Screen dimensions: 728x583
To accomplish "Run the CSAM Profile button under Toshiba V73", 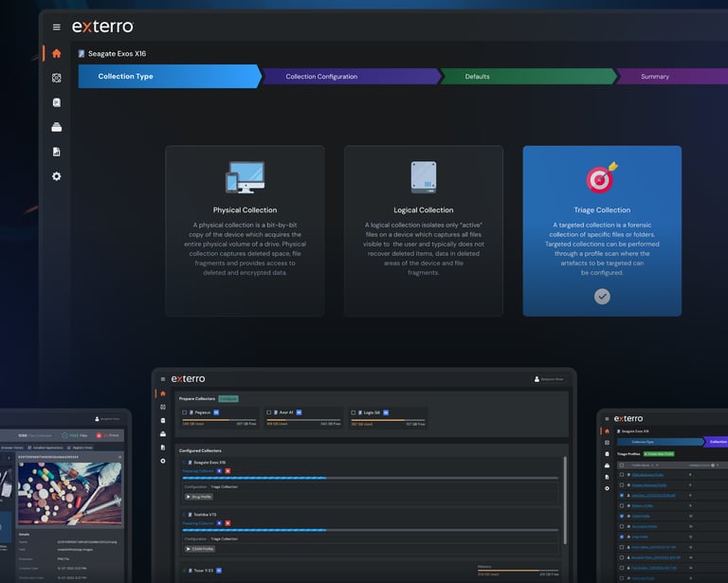I will [x=200, y=549].
